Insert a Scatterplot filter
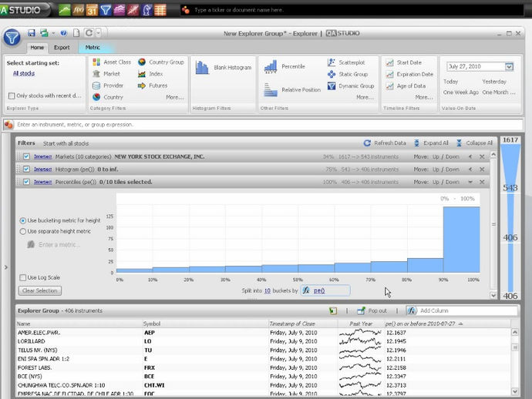The width and height of the screenshot is (532, 399). pyautogui.click(x=346, y=62)
